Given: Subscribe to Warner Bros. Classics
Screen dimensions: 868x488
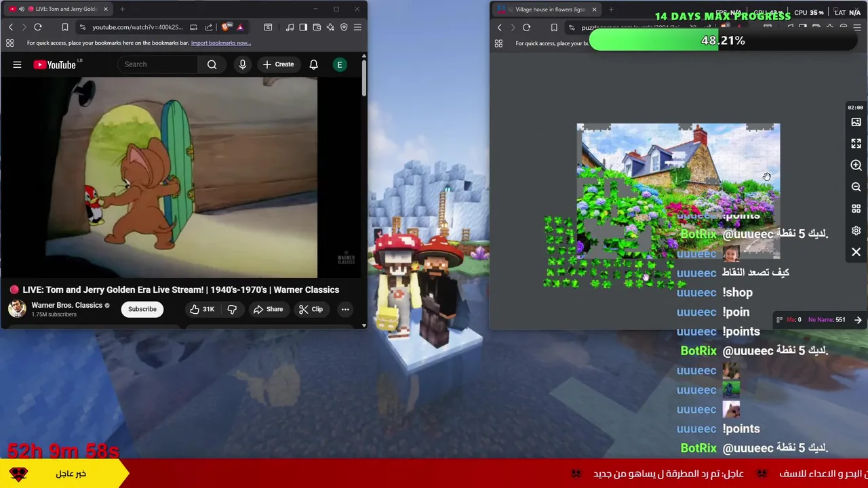Looking at the screenshot, I should (x=142, y=309).
